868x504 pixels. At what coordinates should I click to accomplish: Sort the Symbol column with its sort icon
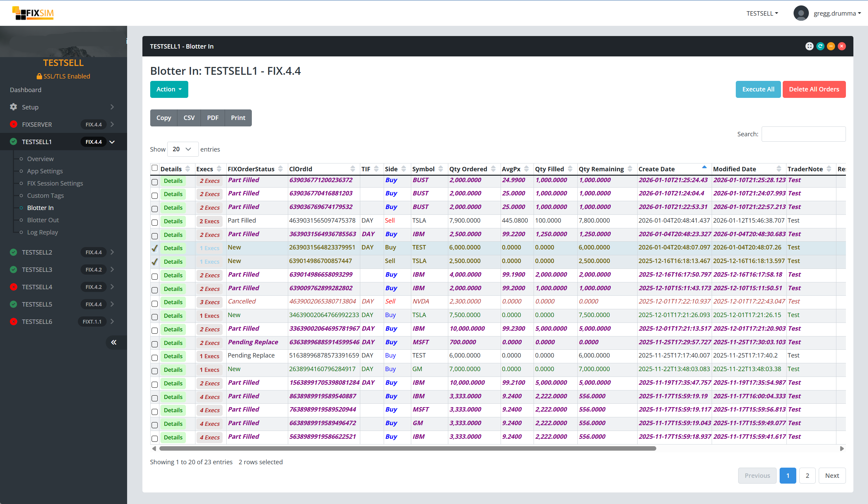tap(441, 169)
